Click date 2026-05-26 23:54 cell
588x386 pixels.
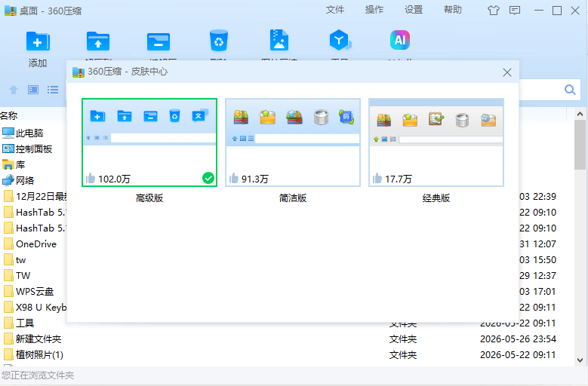518,339
